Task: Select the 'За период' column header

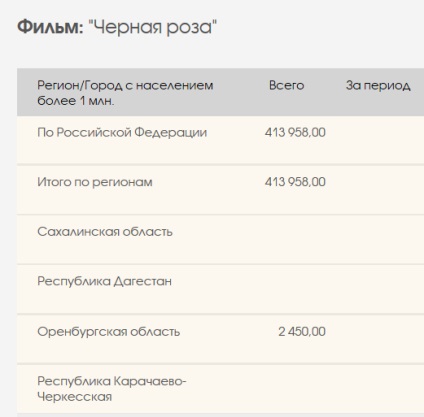Action: (378, 85)
